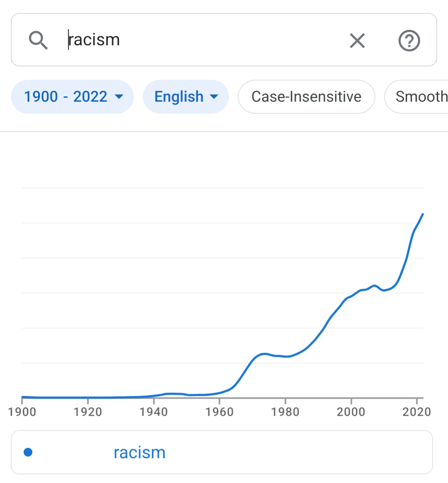Click the 2000 x-axis label
The image size is (448, 483).
pos(351,412)
